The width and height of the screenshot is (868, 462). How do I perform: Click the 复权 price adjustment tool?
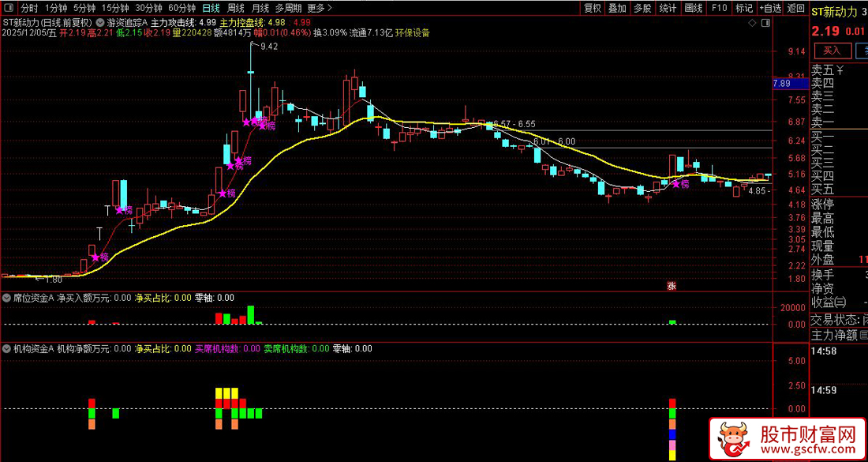click(x=591, y=8)
